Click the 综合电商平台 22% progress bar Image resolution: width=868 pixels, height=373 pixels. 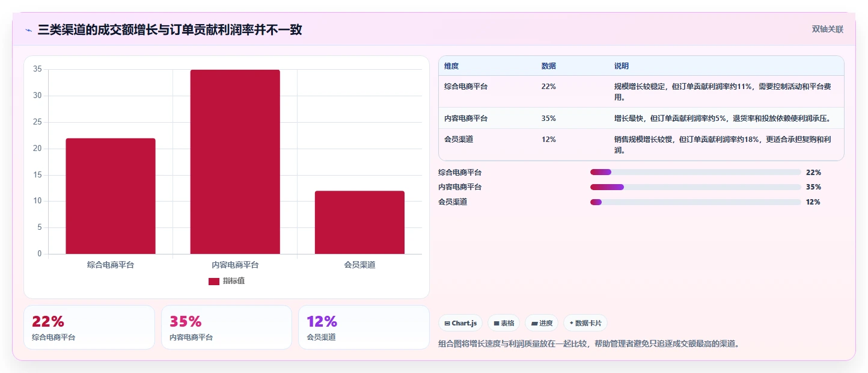pyautogui.click(x=695, y=173)
